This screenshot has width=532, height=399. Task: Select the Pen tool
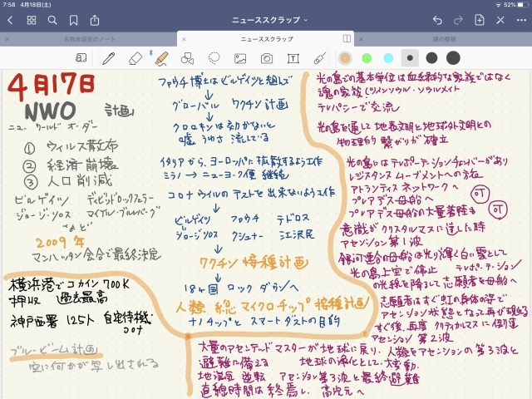pos(108,58)
